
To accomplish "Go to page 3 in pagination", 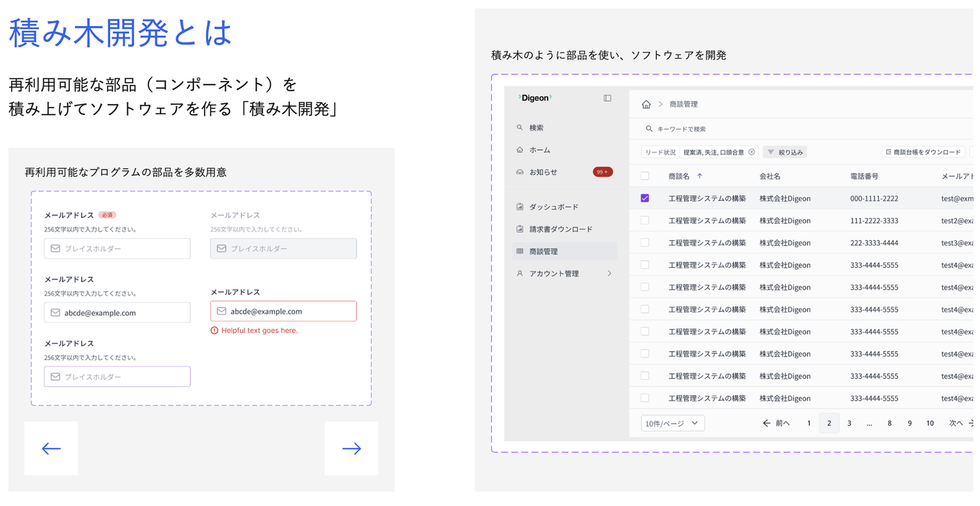I will pyautogui.click(x=849, y=423).
